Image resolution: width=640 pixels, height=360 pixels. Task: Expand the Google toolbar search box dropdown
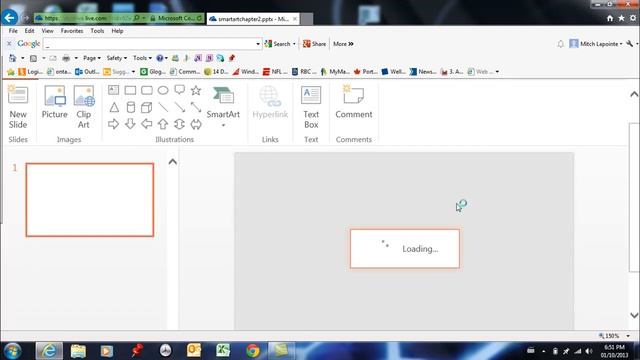258,44
